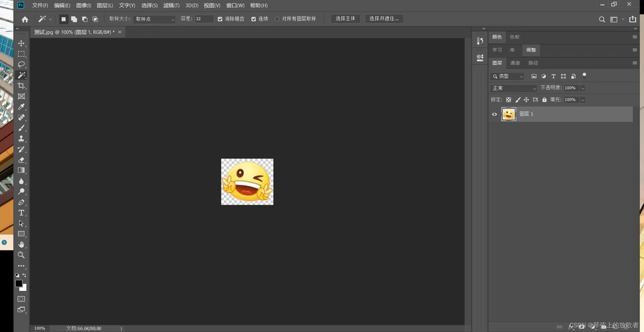Image resolution: width=644 pixels, height=332 pixels.
Task: Open the 图像(I) menu
Action: (84, 5)
